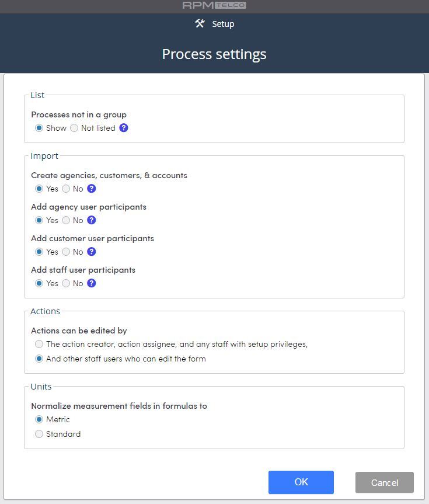Image resolution: width=429 pixels, height=504 pixels.
Task: Select Standard measurement normalization
Action: click(x=39, y=434)
